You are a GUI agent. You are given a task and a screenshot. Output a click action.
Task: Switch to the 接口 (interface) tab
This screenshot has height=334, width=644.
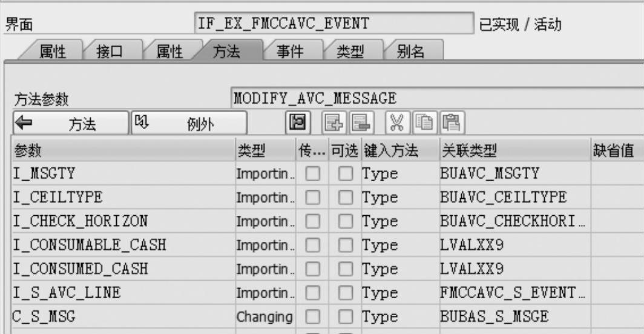[x=110, y=52]
